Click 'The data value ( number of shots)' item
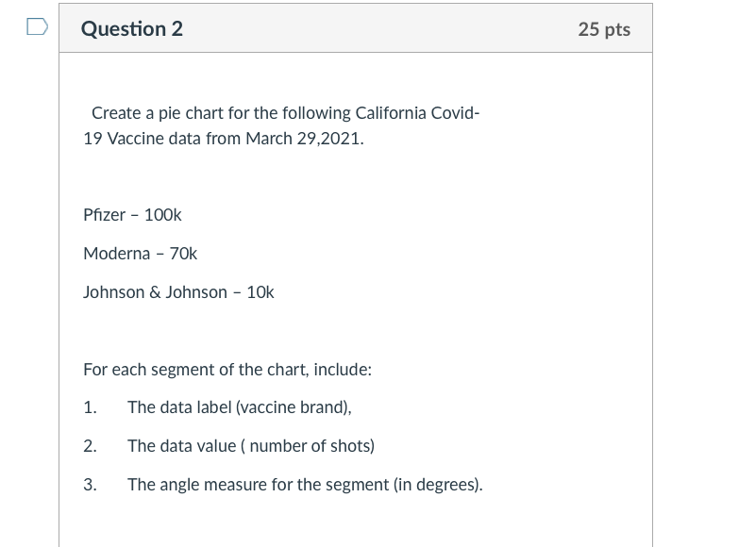This screenshot has height=547, width=756. (251, 446)
